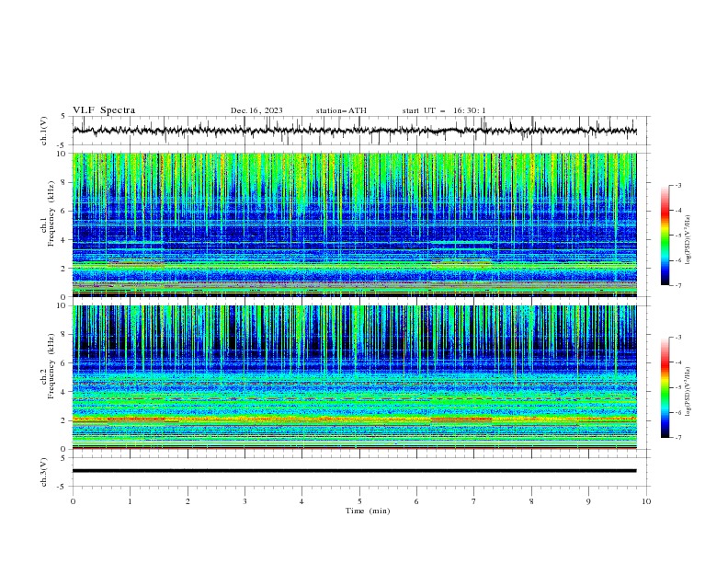The width and height of the screenshot is (728, 563).
Task: Click the ch.2 color bar log(PSD) label
Action: point(688,391)
